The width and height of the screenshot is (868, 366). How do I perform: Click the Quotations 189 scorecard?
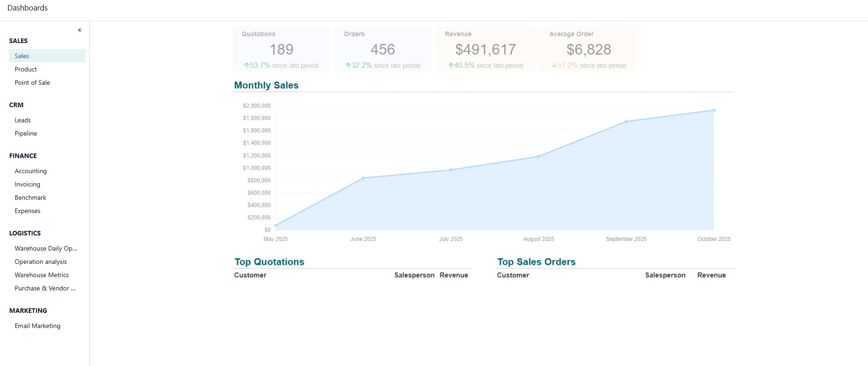(281, 49)
